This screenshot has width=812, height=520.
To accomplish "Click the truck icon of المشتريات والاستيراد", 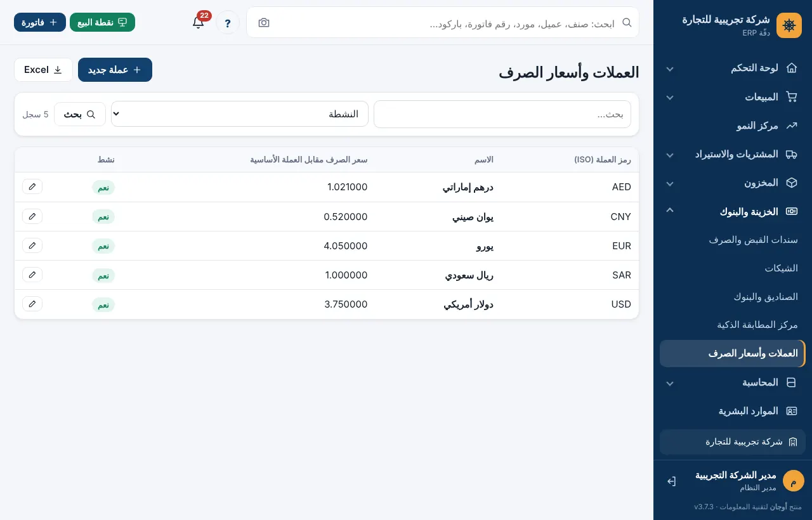I will (792, 154).
